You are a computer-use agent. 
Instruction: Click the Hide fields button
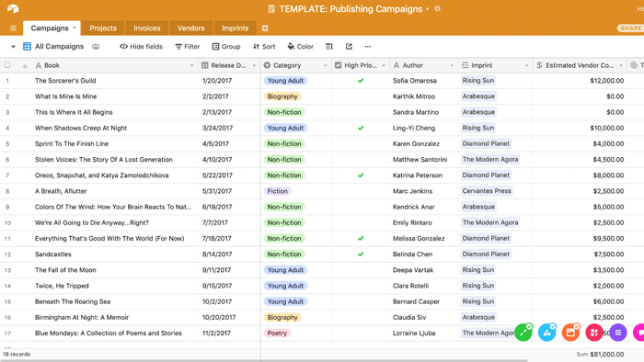[141, 47]
